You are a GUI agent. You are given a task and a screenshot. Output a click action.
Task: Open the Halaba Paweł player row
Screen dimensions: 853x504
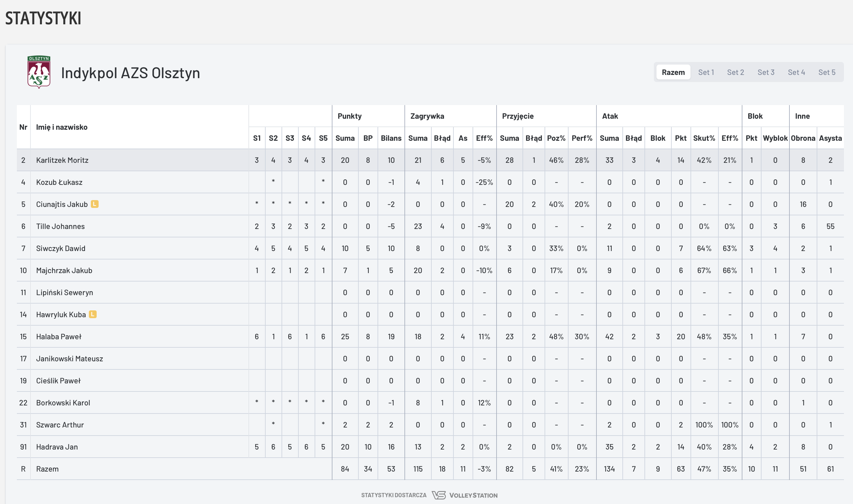(x=59, y=337)
